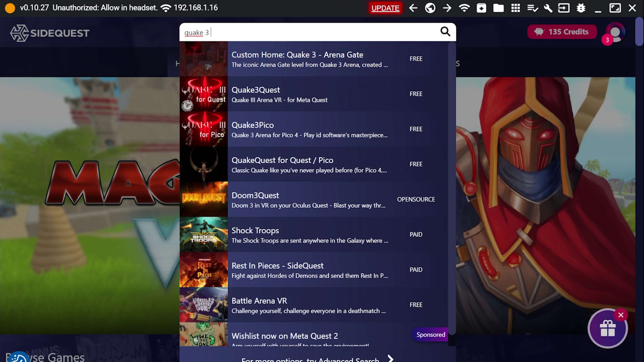Open the Shock Troops result

coord(313,235)
